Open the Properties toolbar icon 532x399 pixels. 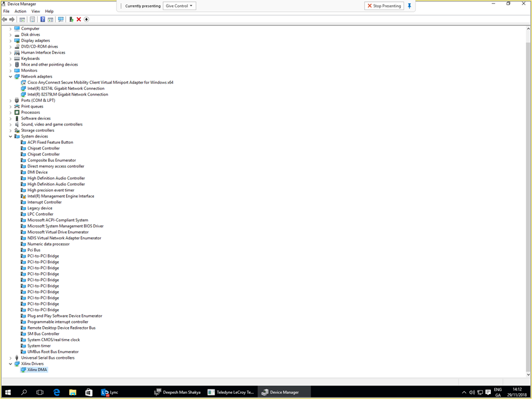[x=32, y=19]
